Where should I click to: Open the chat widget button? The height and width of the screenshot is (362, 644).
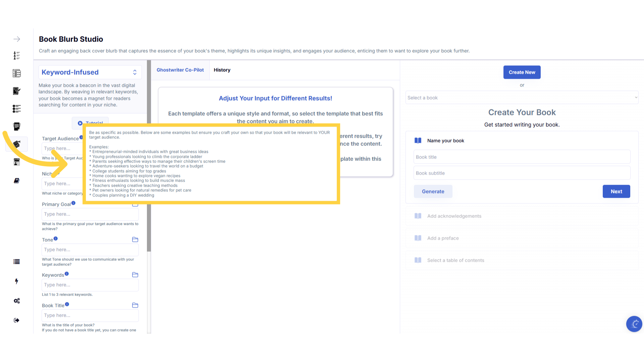pos(634,324)
